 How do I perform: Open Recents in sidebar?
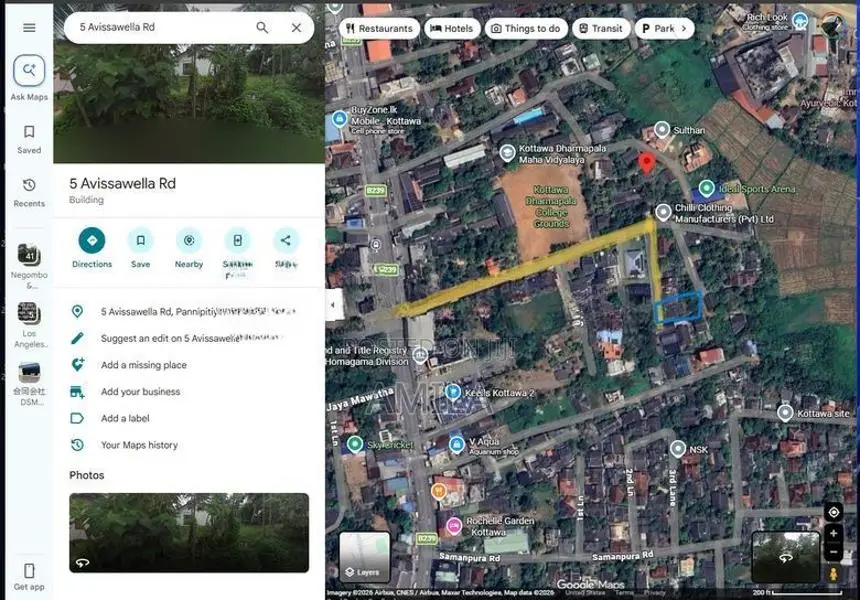click(x=29, y=193)
